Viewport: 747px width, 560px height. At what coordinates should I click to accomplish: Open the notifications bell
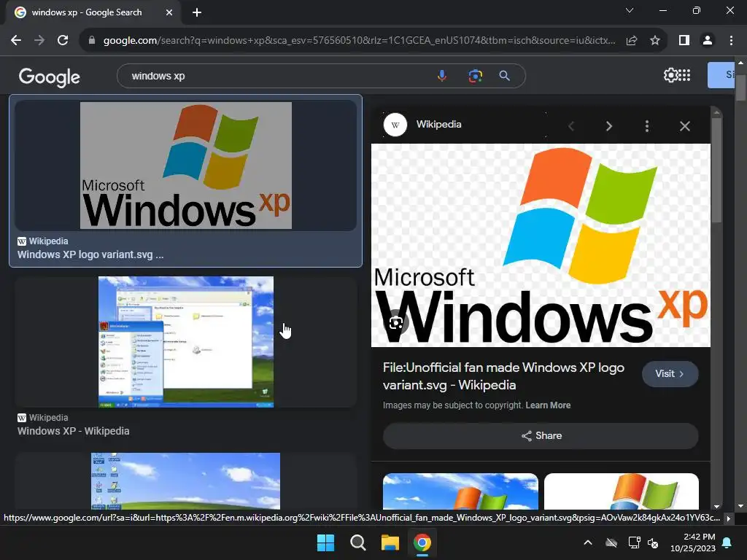pyautogui.click(x=727, y=542)
